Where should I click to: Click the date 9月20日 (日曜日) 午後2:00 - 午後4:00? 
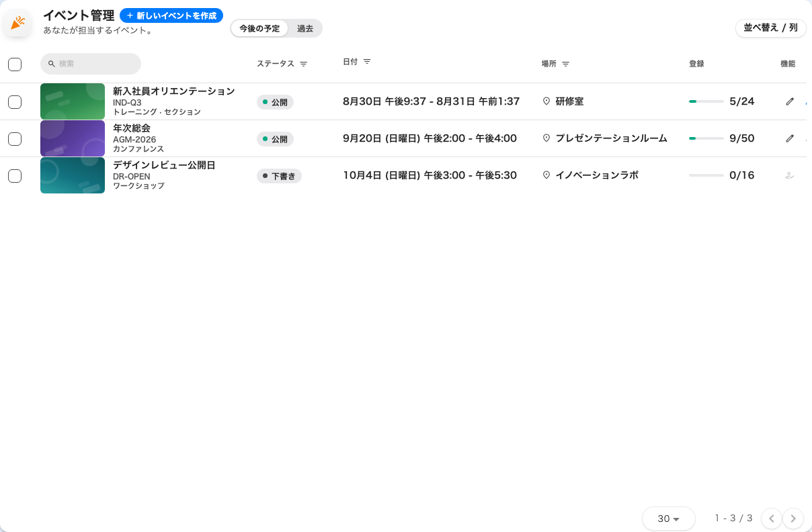click(x=430, y=138)
